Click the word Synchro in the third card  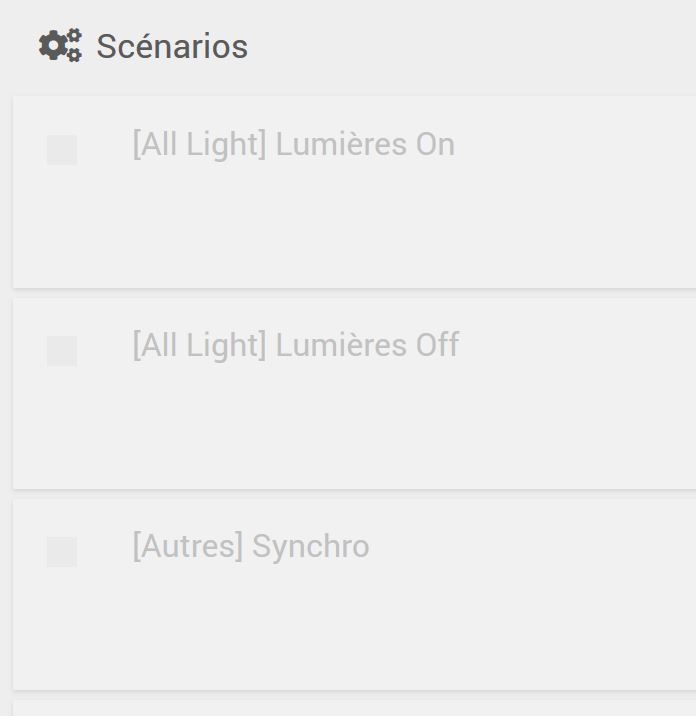click(311, 547)
